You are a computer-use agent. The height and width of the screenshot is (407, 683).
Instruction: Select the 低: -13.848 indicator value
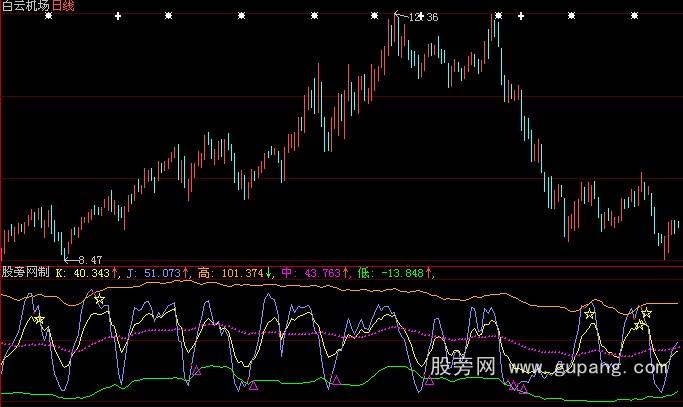click(x=396, y=272)
